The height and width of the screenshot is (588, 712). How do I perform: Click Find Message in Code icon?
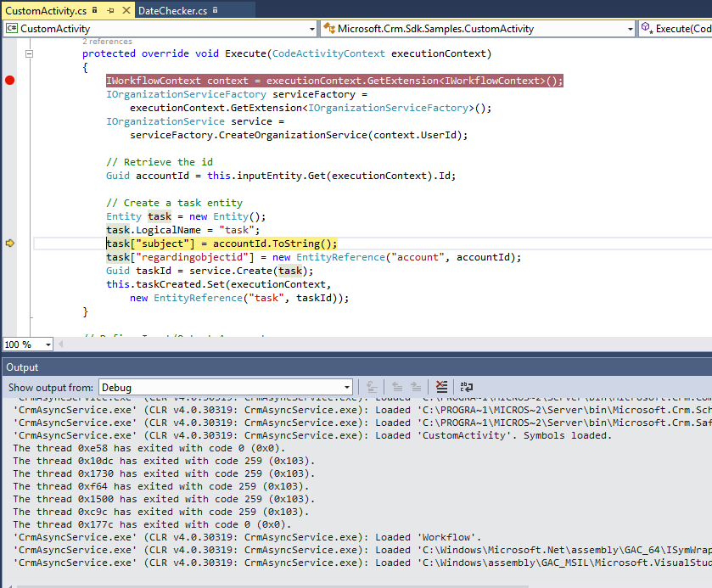tap(372, 387)
